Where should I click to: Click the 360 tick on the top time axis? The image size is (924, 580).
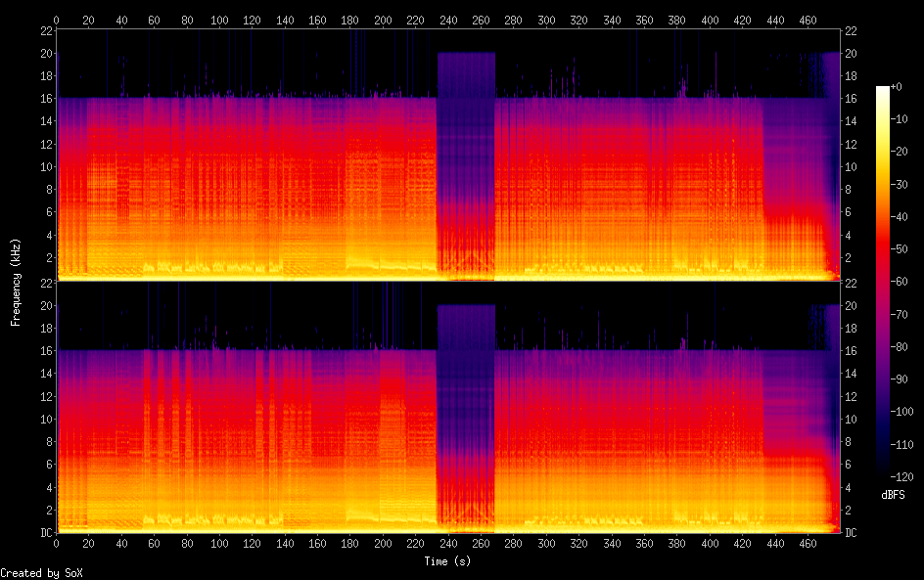click(x=644, y=20)
